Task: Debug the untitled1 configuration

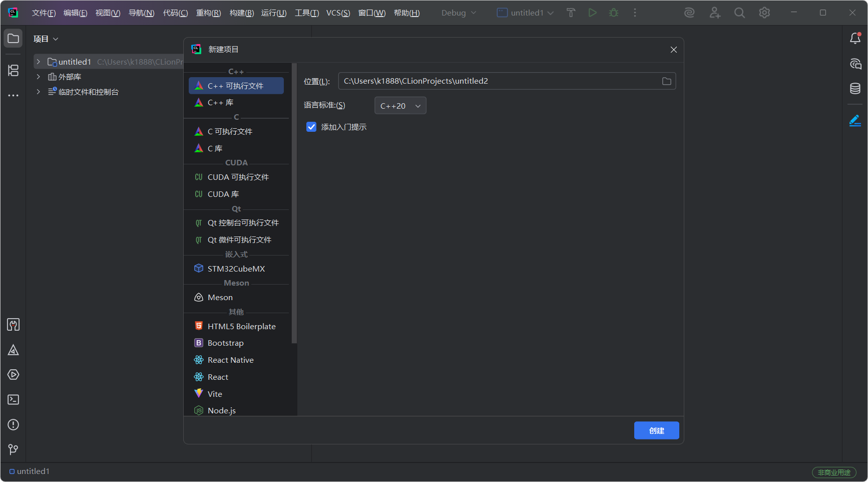Action: pyautogui.click(x=614, y=13)
